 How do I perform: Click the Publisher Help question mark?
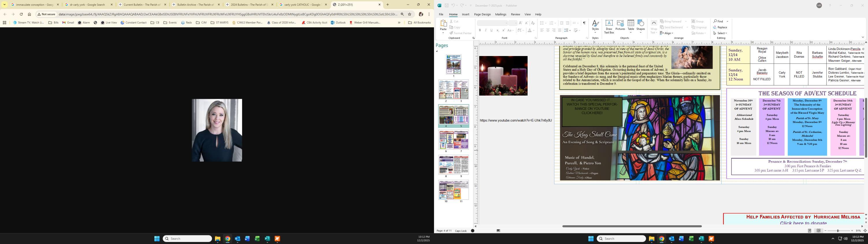[x=830, y=5]
